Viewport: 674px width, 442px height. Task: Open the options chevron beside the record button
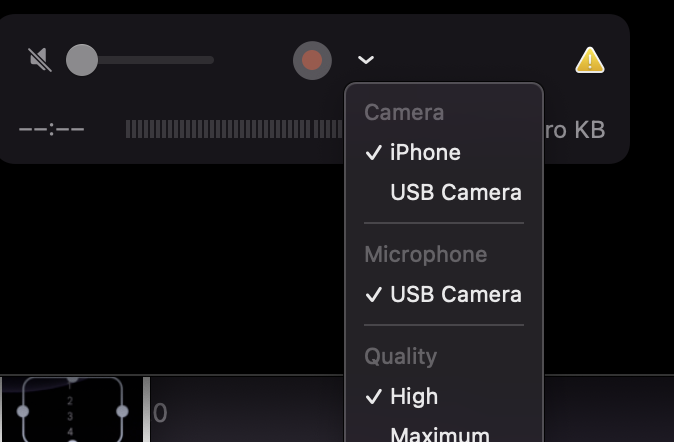[x=366, y=60]
